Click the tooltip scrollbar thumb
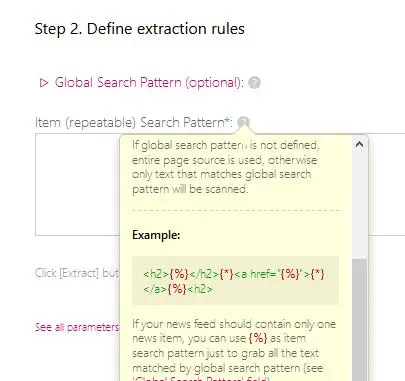 tap(359, 320)
